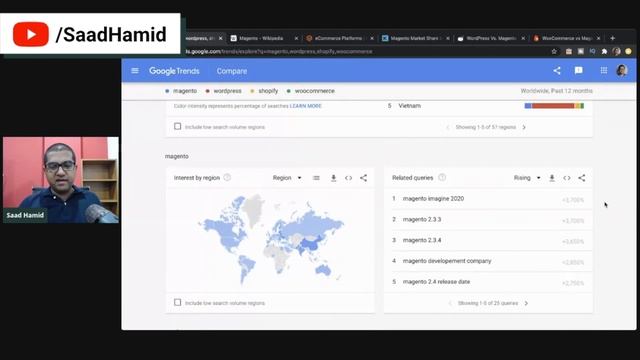Select the wordpress search term

[x=223, y=91]
